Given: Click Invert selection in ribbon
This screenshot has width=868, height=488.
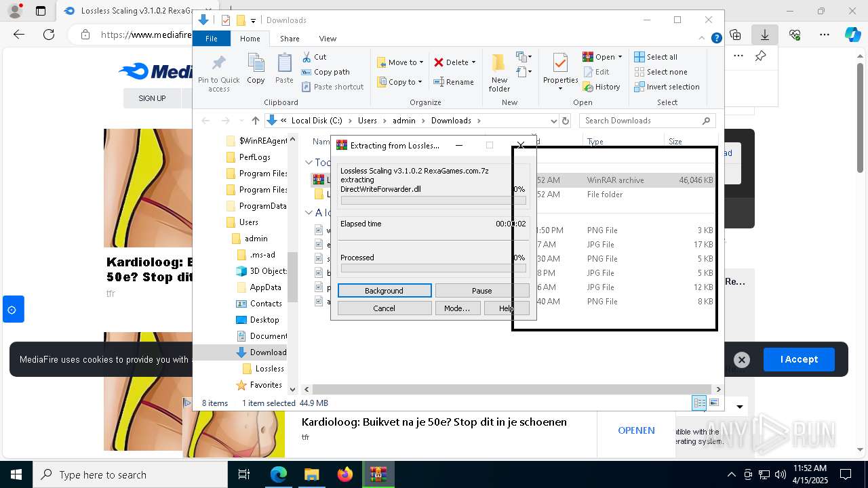Looking at the screenshot, I should [667, 87].
